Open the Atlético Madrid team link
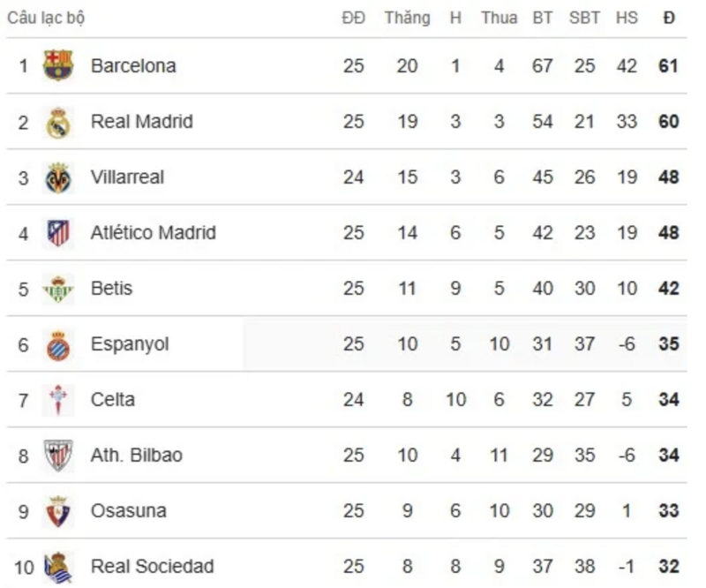 [x=153, y=232]
